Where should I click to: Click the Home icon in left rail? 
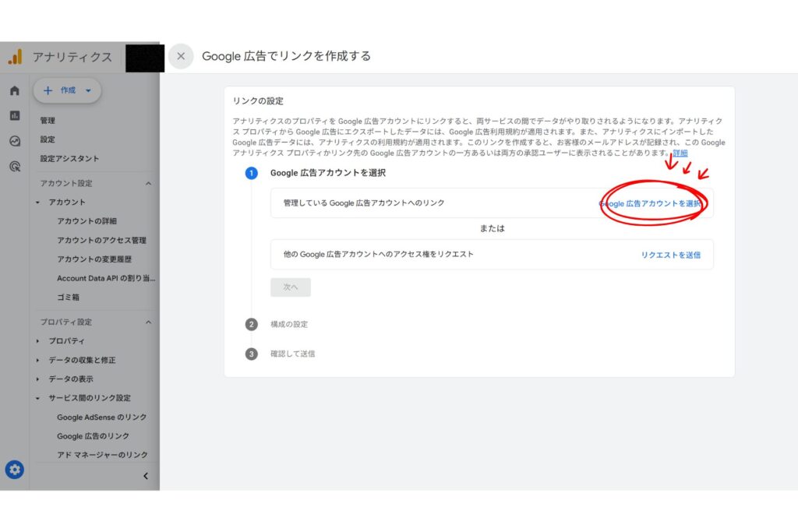tap(14, 90)
